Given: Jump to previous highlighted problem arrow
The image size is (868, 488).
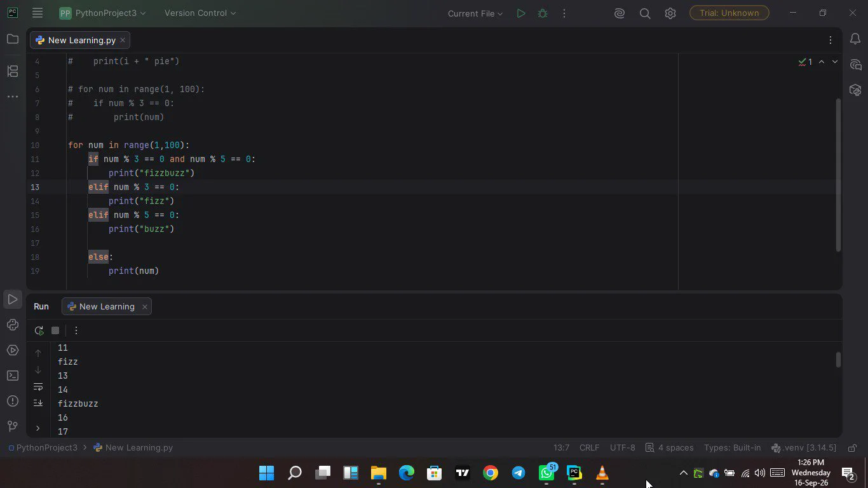Looking at the screenshot, I should pyautogui.click(x=822, y=62).
